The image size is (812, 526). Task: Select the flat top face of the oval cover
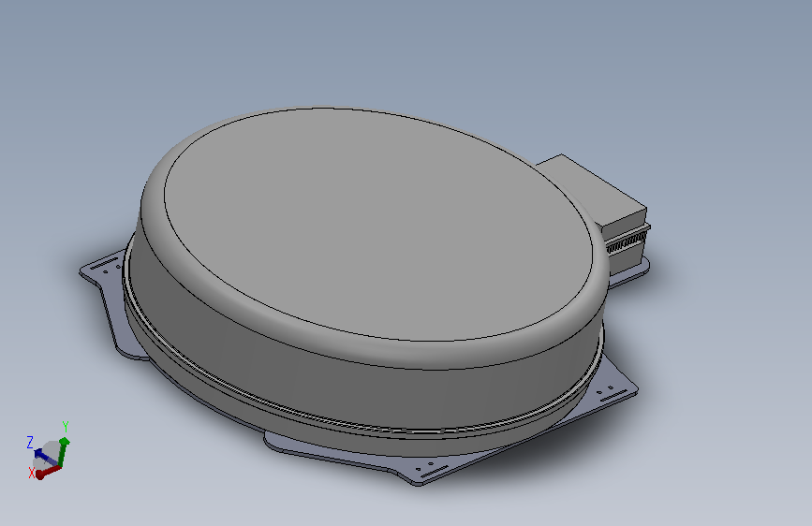(x=378, y=223)
